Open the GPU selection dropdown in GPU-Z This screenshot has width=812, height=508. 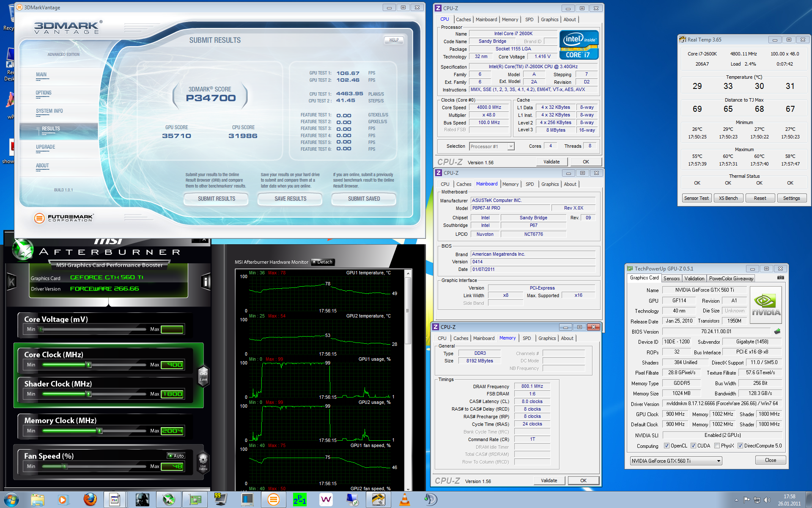tap(676, 461)
